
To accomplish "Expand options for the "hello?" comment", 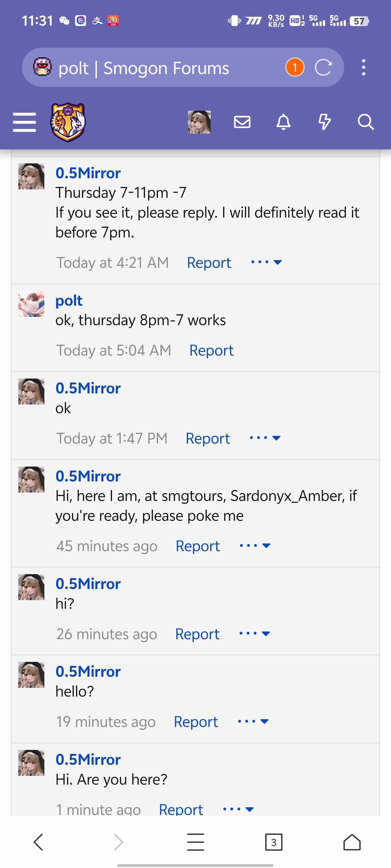I will click(253, 721).
